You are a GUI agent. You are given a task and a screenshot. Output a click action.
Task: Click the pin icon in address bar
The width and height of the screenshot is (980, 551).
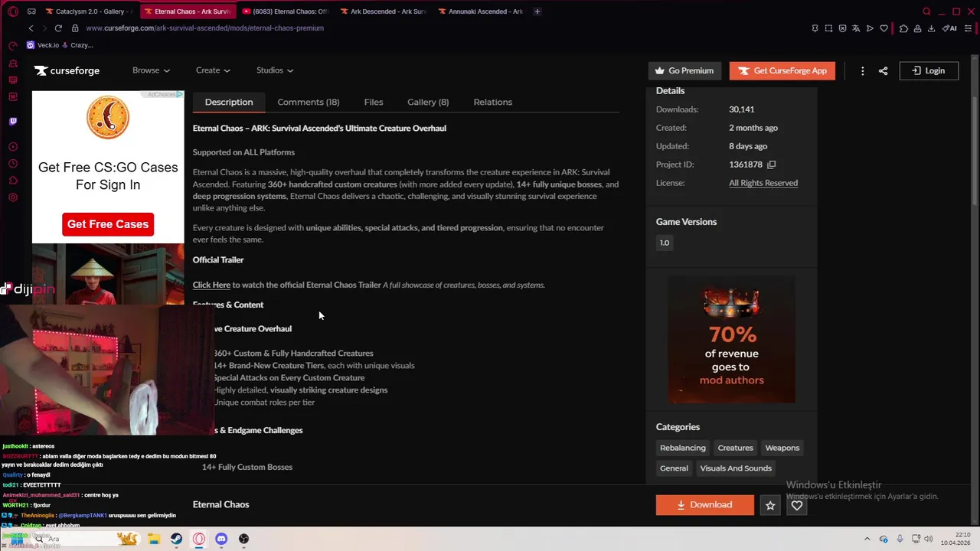[x=815, y=28]
